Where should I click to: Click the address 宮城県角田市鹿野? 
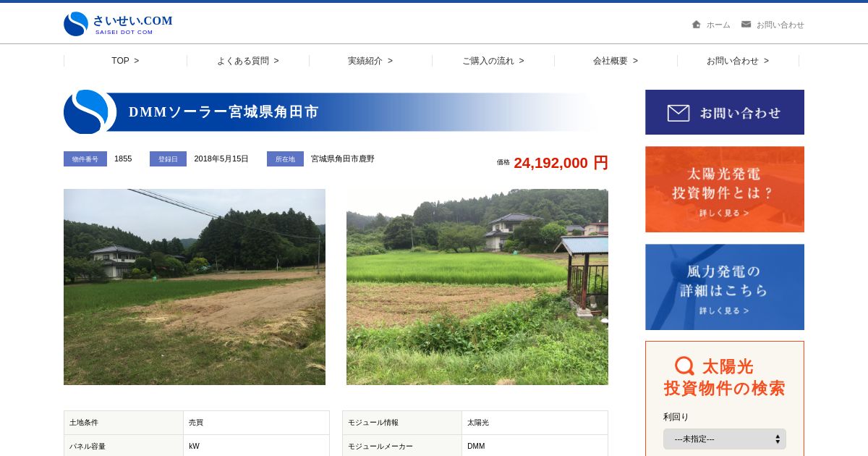click(x=343, y=159)
